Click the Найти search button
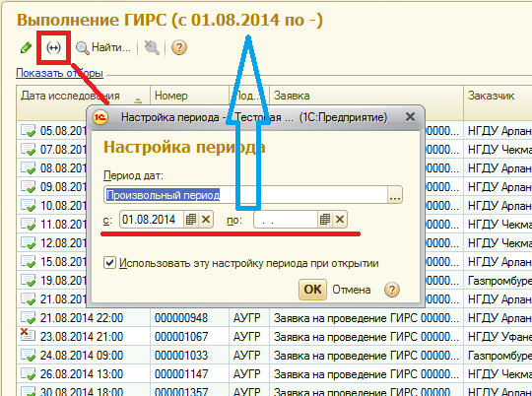The height and width of the screenshot is (396, 532). coord(103,48)
